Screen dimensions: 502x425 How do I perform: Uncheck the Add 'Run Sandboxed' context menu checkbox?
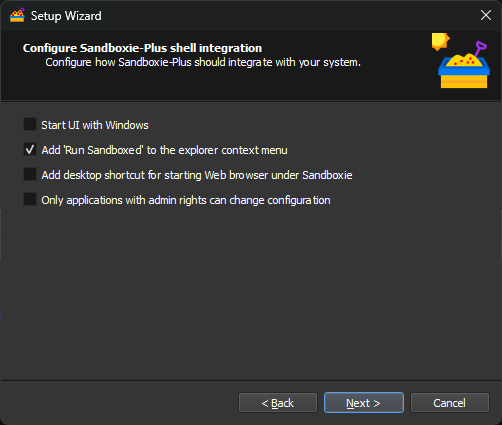(x=30, y=149)
